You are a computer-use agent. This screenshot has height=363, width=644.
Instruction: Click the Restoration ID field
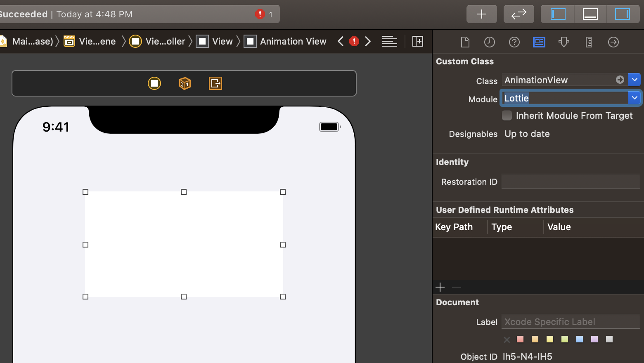tap(571, 181)
